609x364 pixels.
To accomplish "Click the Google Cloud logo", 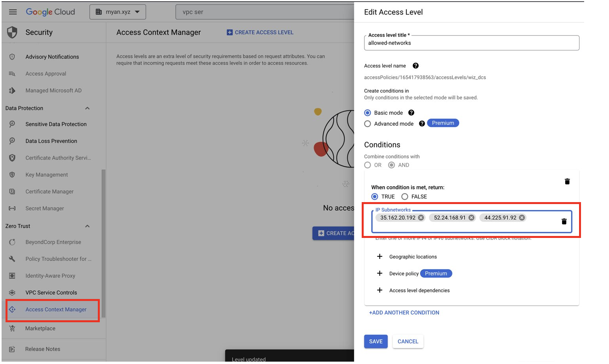I will (x=50, y=11).
